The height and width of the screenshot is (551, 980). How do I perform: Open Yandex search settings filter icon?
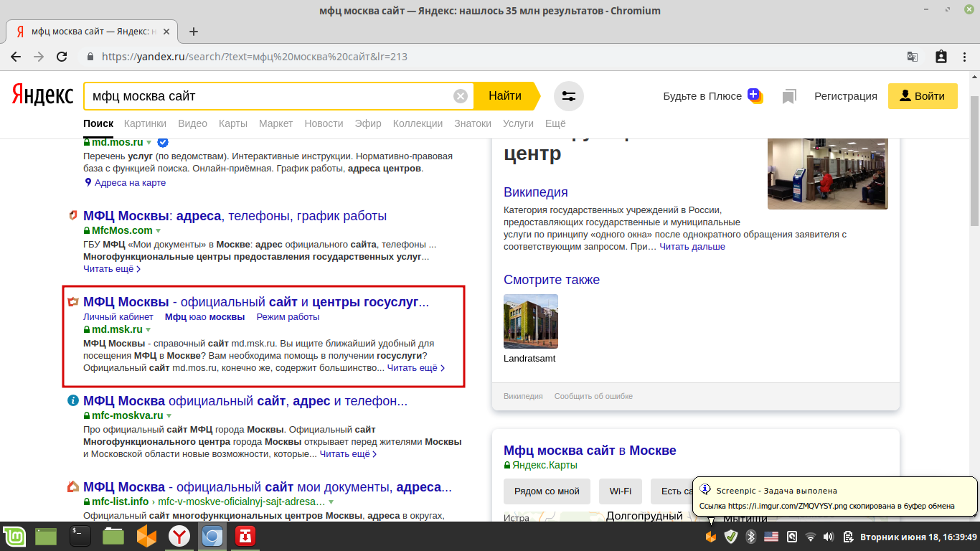coord(569,96)
